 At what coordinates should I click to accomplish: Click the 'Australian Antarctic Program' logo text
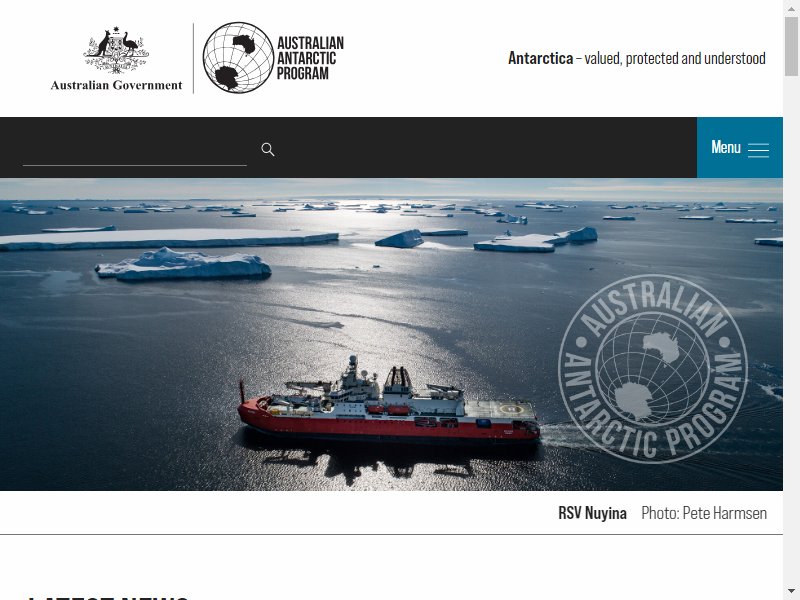310,58
